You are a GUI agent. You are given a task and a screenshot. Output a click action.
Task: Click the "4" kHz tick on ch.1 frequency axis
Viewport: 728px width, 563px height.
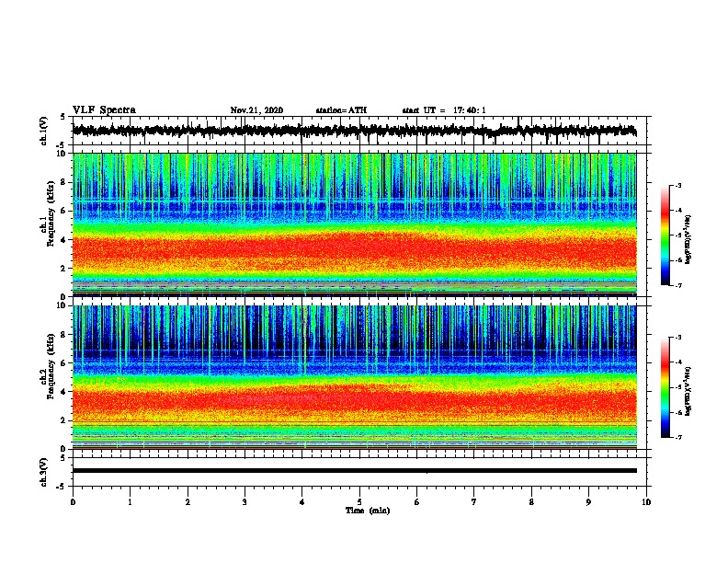64,240
